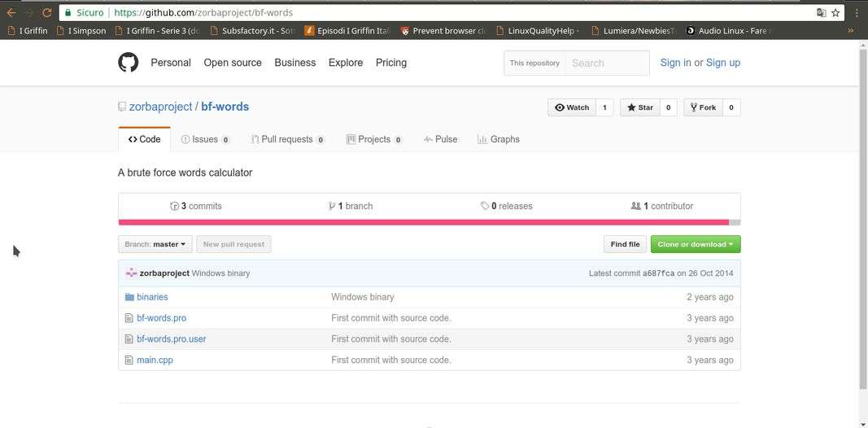This screenshot has height=428, width=868.
Task: Open I Simpson bookmark
Action: coord(81,31)
